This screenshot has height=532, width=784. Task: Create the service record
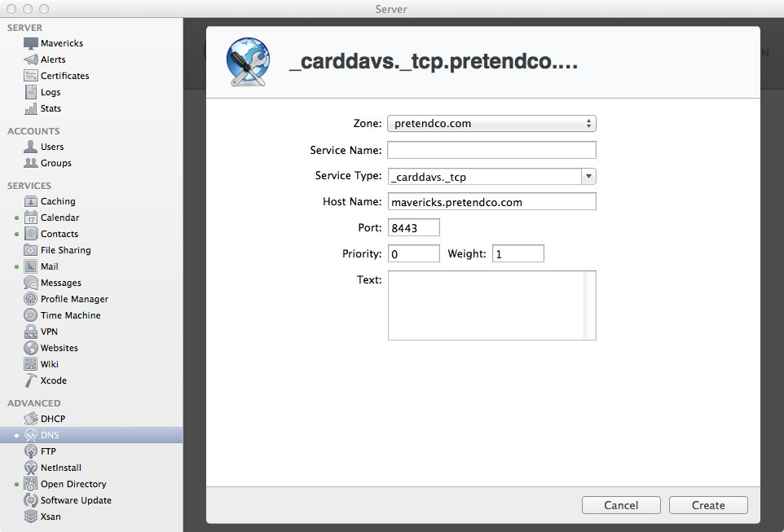coord(708,505)
